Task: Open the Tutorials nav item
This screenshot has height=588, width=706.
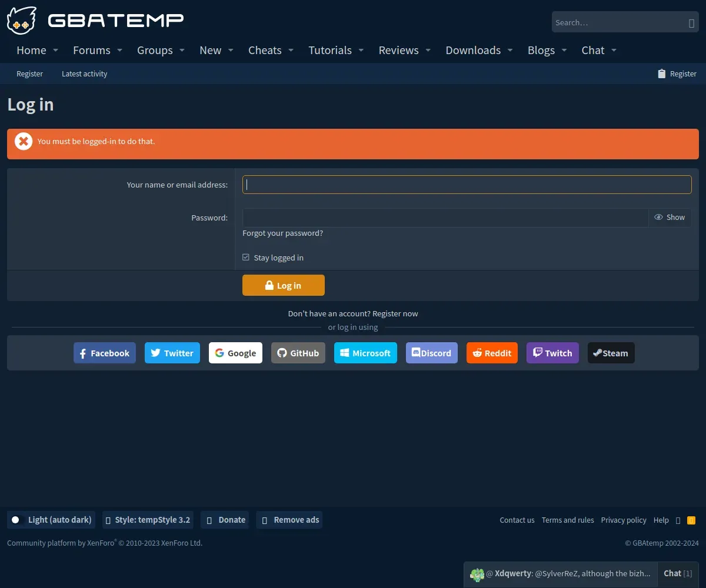Action: tap(330, 51)
